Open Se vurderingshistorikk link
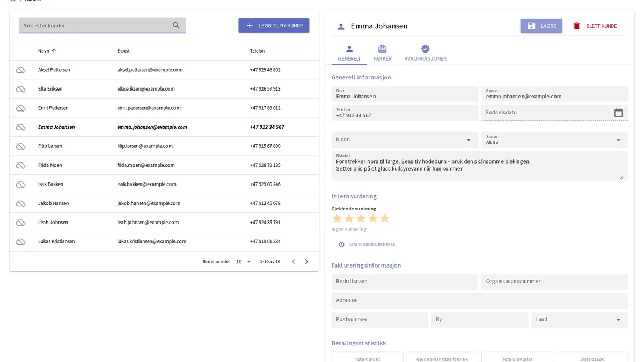Viewport: 644px width, 362px height. click(367, 245)
